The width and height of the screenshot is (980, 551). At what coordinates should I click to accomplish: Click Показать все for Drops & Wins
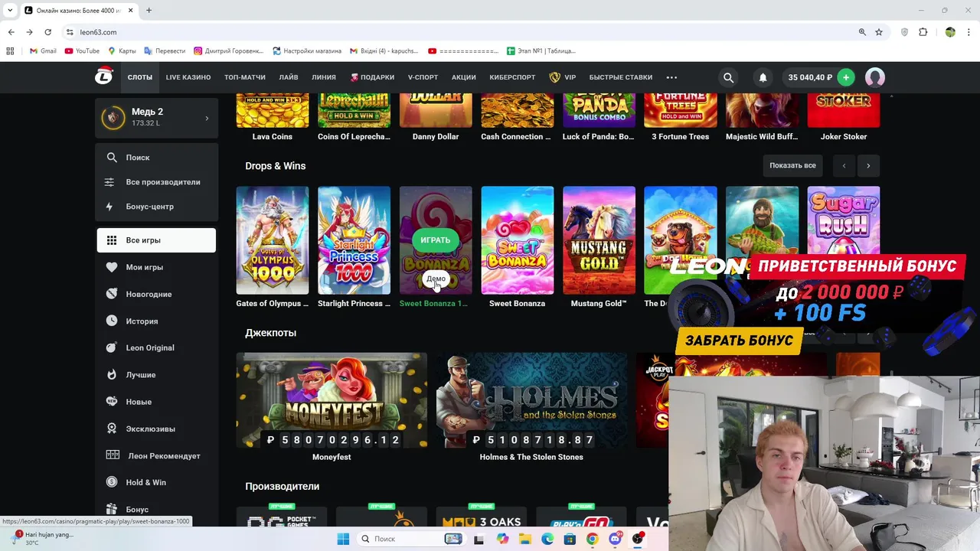[x=792, y=165]
